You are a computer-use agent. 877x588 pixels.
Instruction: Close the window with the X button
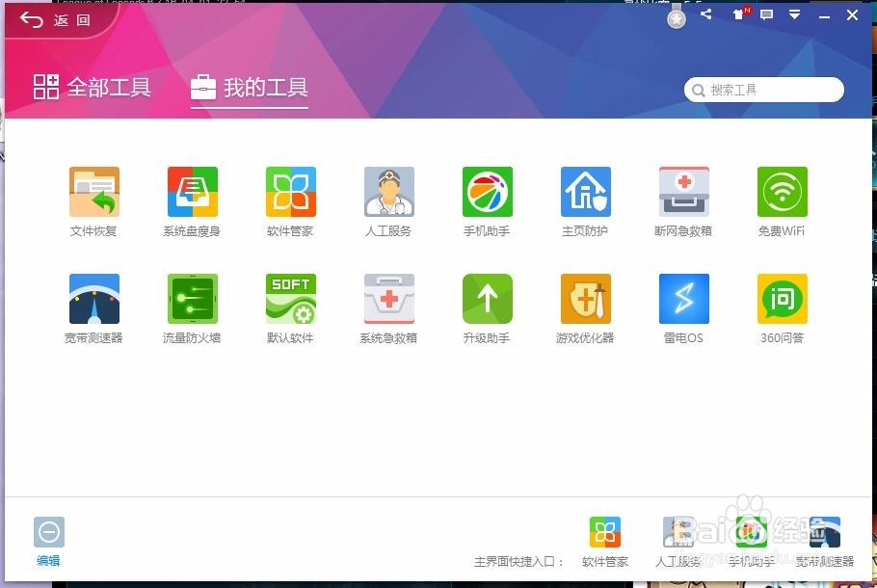pyautogui.click(x=852, y=15)
